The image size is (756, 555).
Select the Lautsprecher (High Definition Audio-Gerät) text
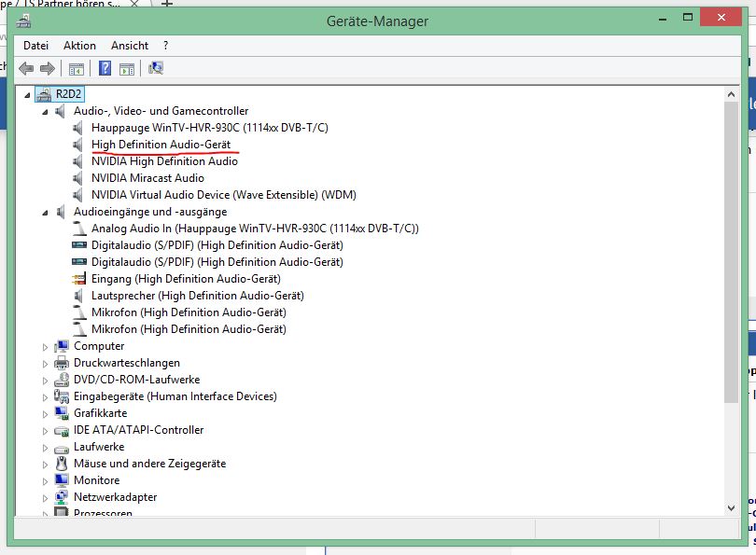(x=198, y=296)
